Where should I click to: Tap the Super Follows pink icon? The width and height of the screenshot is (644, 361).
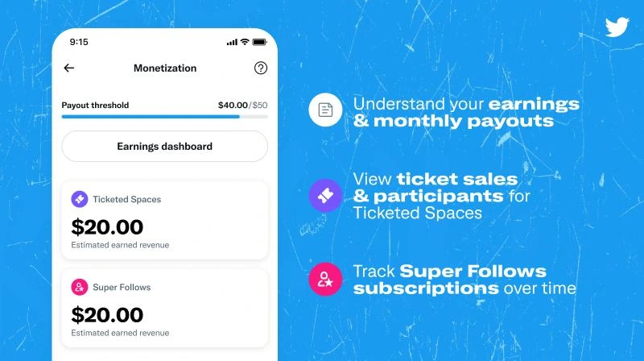click(x=80, y=287)
